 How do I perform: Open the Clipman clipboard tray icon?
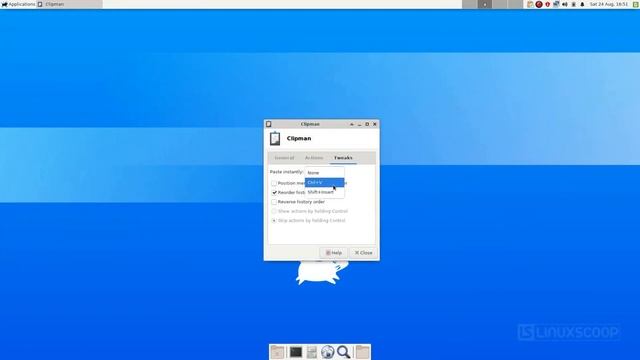tap(530, 4)
